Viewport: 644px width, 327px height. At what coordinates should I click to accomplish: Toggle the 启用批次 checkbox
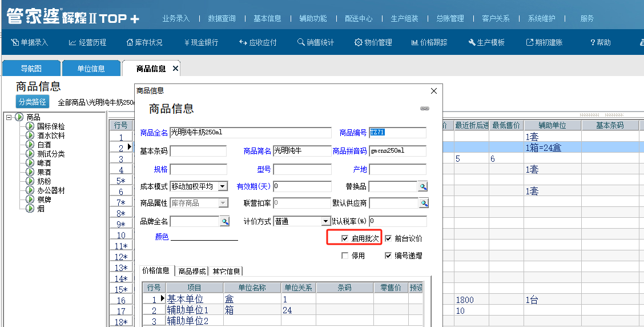click(345, 238)
